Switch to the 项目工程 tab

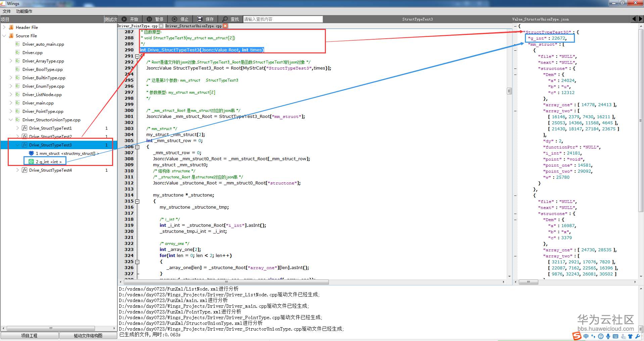point(30,336)
